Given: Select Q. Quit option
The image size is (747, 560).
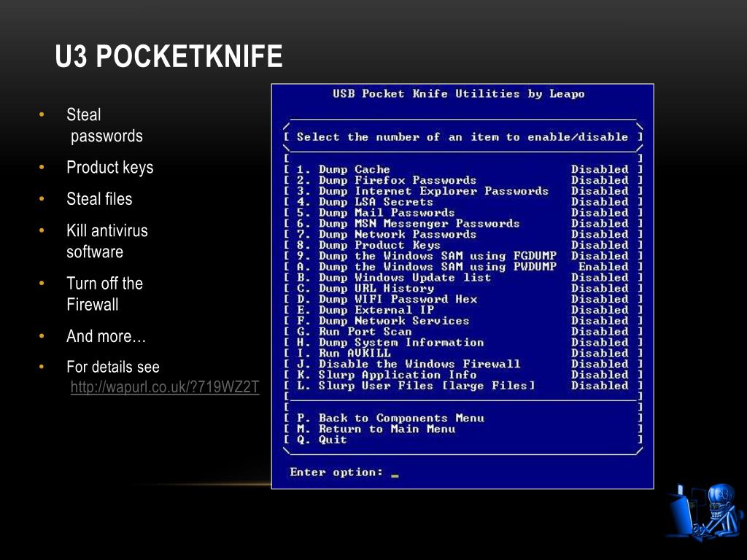Looking at the screenshot, I should coord(322,440).
